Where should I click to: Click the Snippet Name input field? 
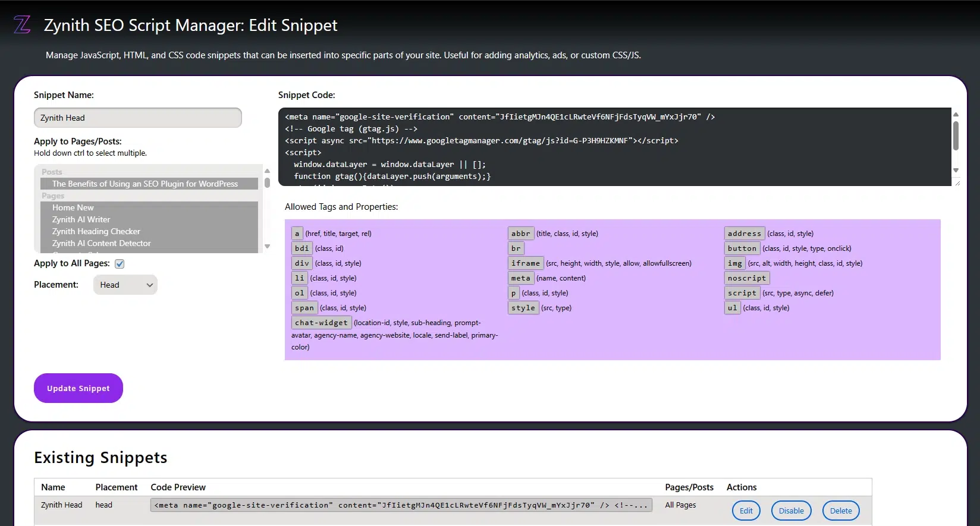point(138,118)
